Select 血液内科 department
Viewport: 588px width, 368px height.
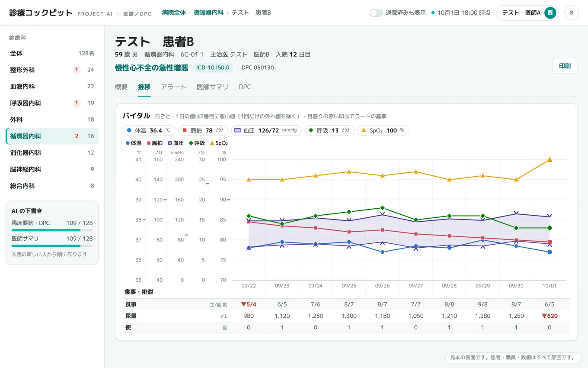tap(52, 86)
